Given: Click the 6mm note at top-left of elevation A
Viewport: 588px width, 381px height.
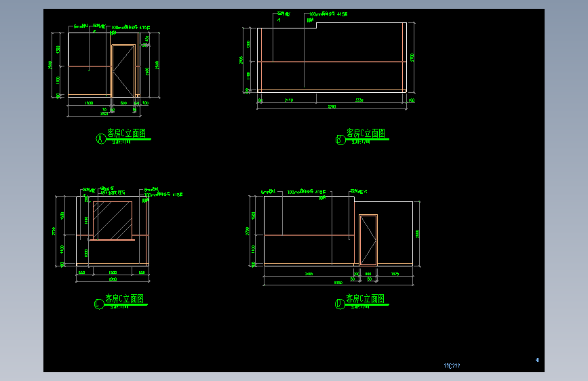Looking at the screenshot, I should click(x=81, y=26).
